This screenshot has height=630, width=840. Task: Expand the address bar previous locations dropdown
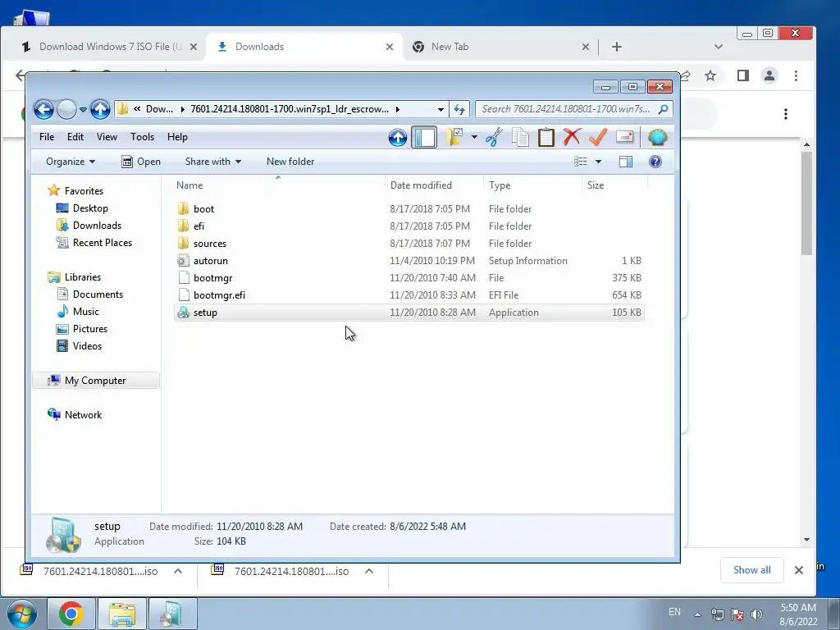tap(441, 109)
